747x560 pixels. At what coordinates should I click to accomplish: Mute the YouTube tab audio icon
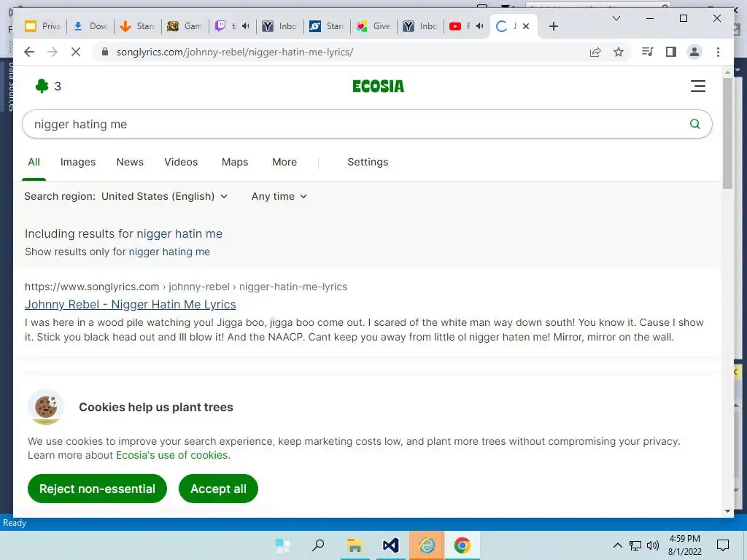(480, 26)
